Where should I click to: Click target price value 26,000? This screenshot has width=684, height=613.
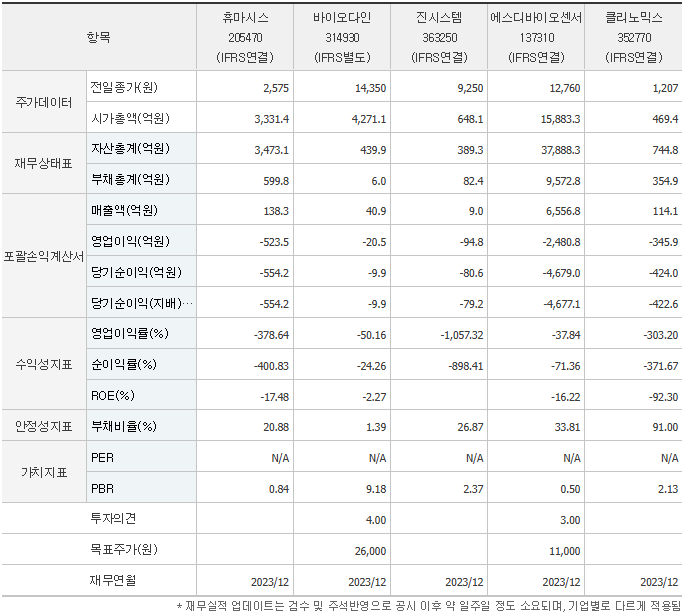click(370, 551)
